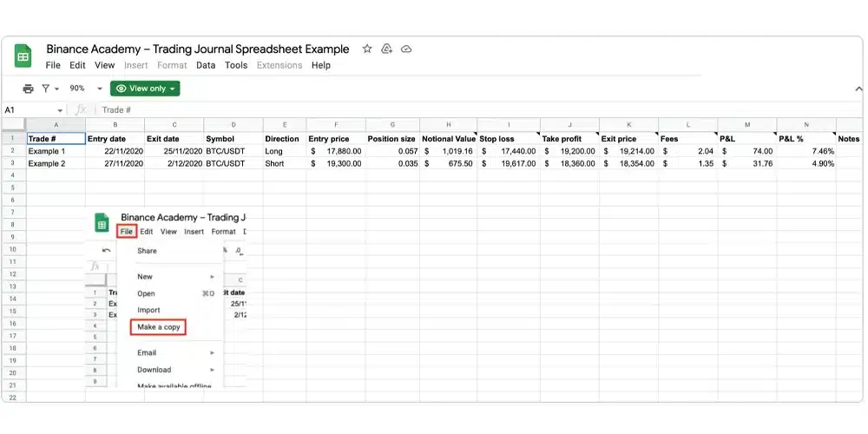This screenshot has height=434, width=868.
Task: Click the move to Drive folder icon
Action: coord(387,49)
